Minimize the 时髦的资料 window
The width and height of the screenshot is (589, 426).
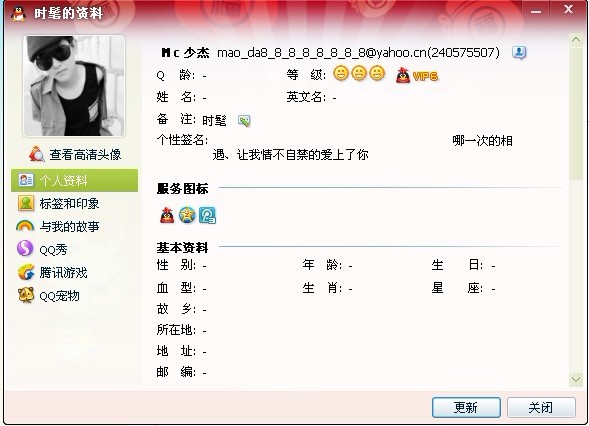[x=536, y=11]
